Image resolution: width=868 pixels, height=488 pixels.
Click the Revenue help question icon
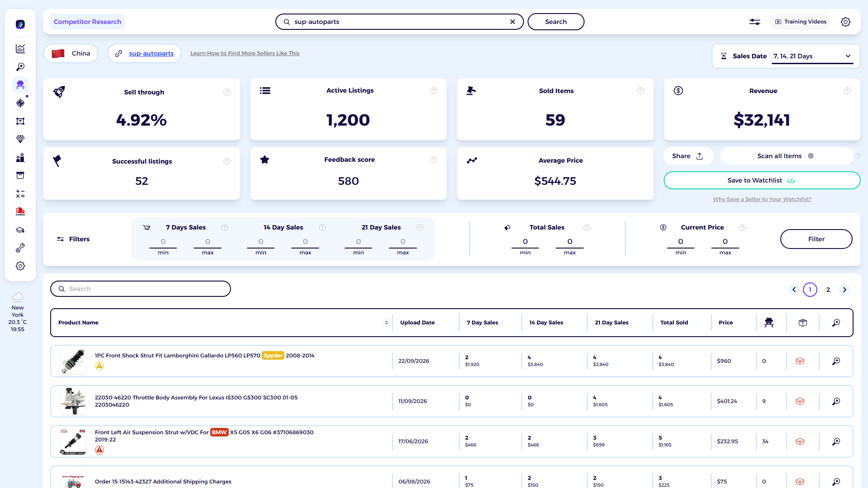click(x=847, y=91)
